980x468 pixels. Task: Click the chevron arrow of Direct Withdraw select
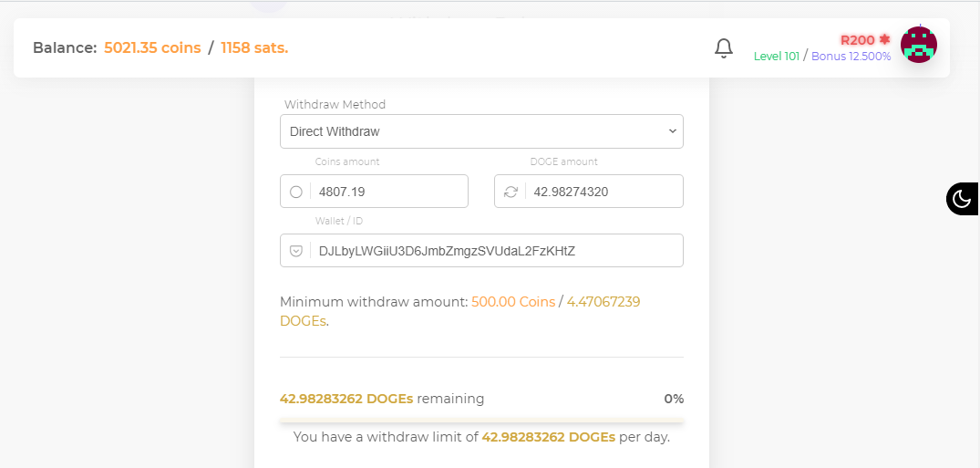(x=672, y=131)
